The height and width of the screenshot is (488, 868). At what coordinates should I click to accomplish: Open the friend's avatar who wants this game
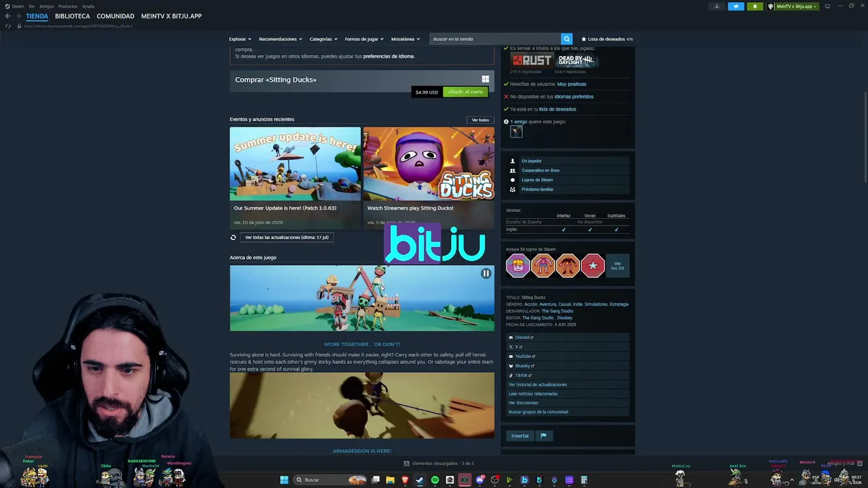click(516, 131)
